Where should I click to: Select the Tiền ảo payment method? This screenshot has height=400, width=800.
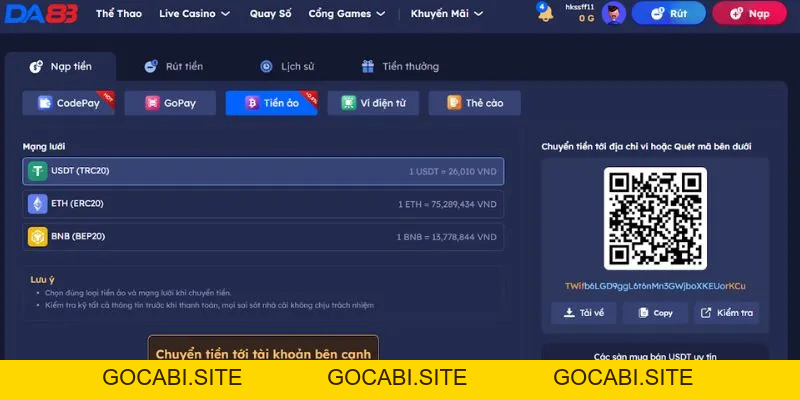(x=271, y=103)
